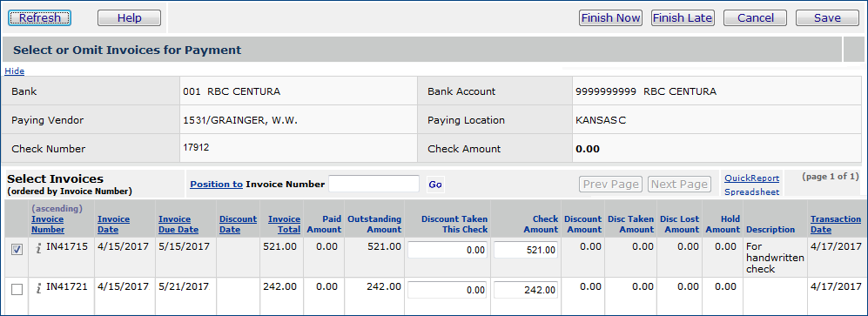Click the Refresh button
The width and height of the screenshot is (868, 316).
pyautogui.click(x=40, y=17)
